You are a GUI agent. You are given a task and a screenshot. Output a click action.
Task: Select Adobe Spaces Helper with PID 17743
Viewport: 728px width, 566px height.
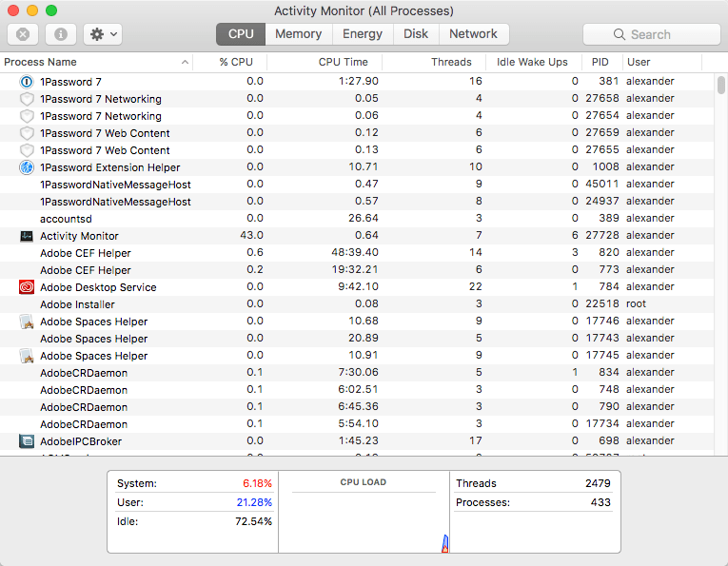pyautogui.click(x=357, y=339)
